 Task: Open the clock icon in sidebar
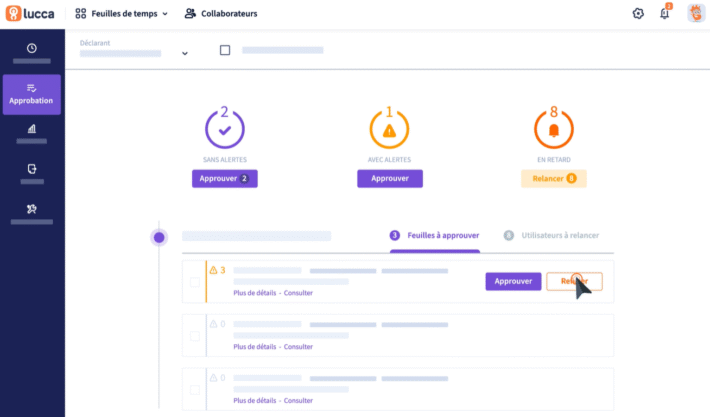point(32,48)
